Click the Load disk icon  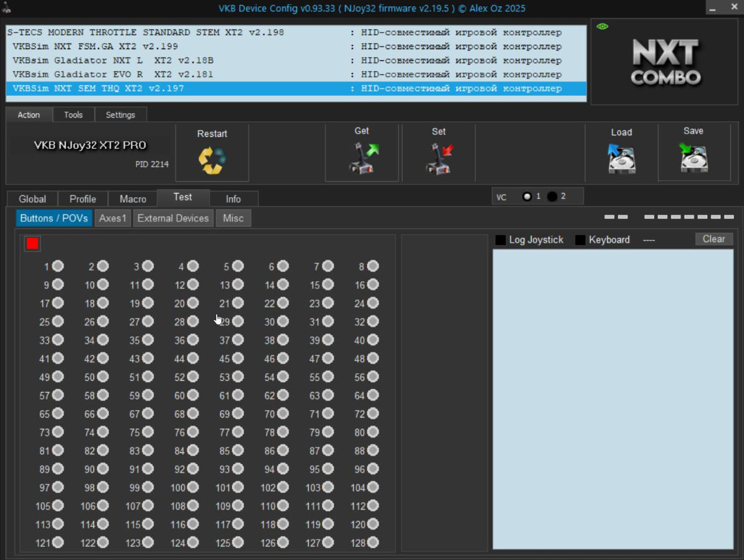click(621, 159)
